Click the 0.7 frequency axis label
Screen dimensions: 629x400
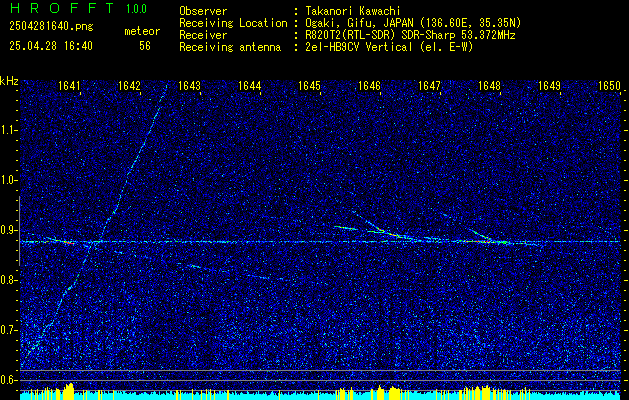coord(9,330)
